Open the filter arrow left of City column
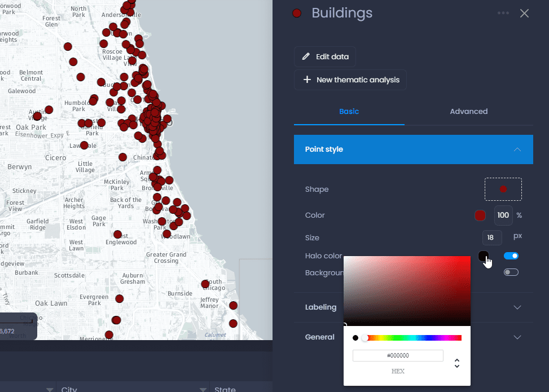This screenshot has height=392, width=549. pyautogui.click(x=50, y=390)
